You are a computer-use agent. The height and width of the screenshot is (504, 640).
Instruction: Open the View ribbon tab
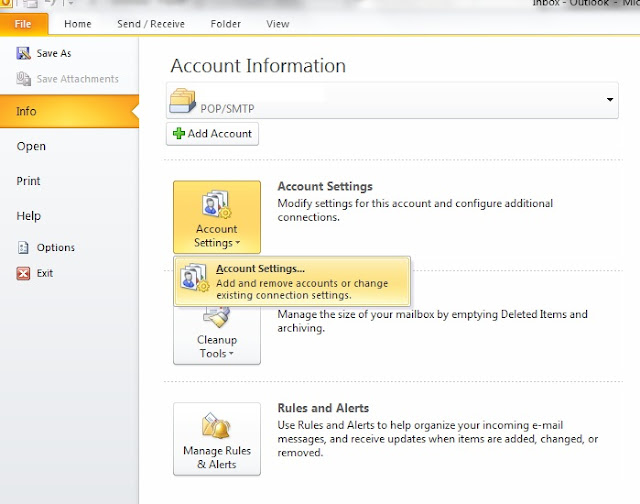coord(278,24)
